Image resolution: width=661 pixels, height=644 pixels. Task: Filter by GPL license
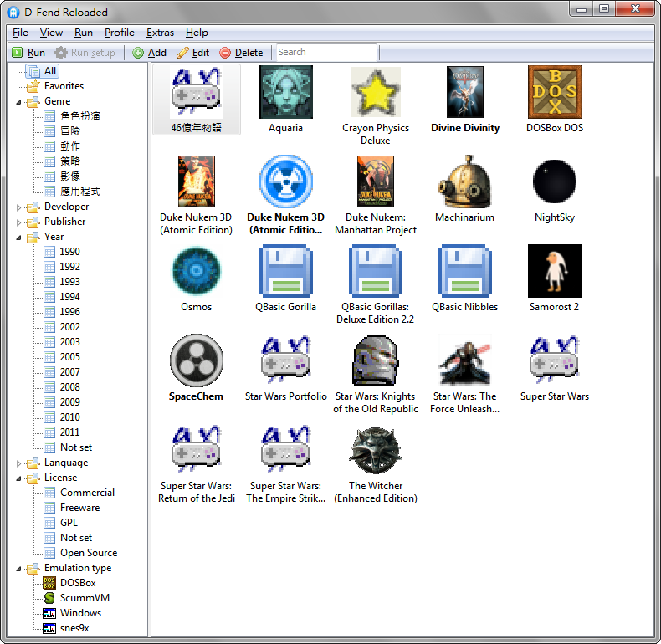click(69, 523)
